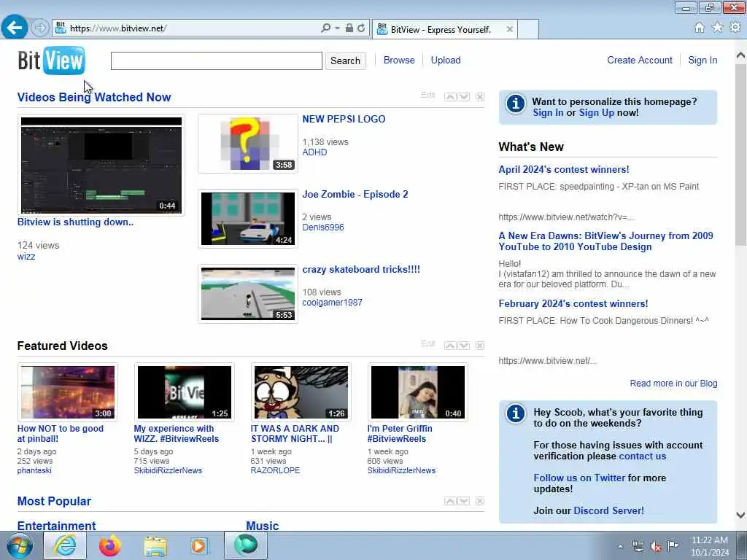
Task: Open the Browse menu link
Action: pos(399,60)
